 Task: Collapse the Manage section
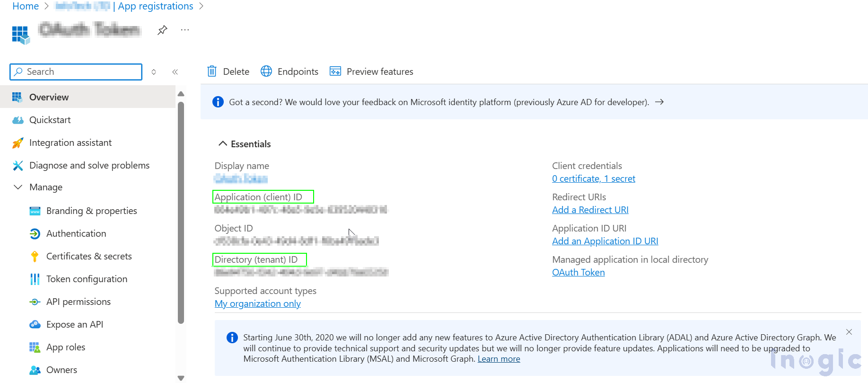(18, 187)
